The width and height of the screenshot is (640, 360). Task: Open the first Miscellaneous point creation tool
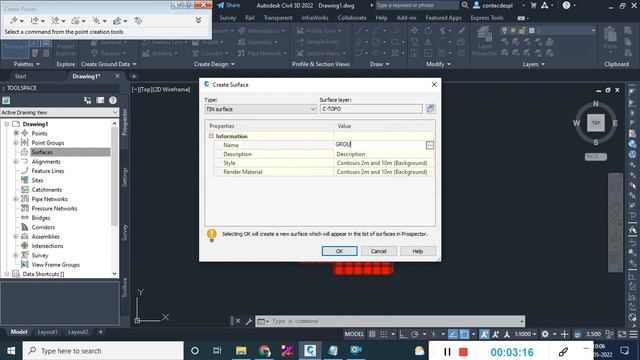coord(13,20)
